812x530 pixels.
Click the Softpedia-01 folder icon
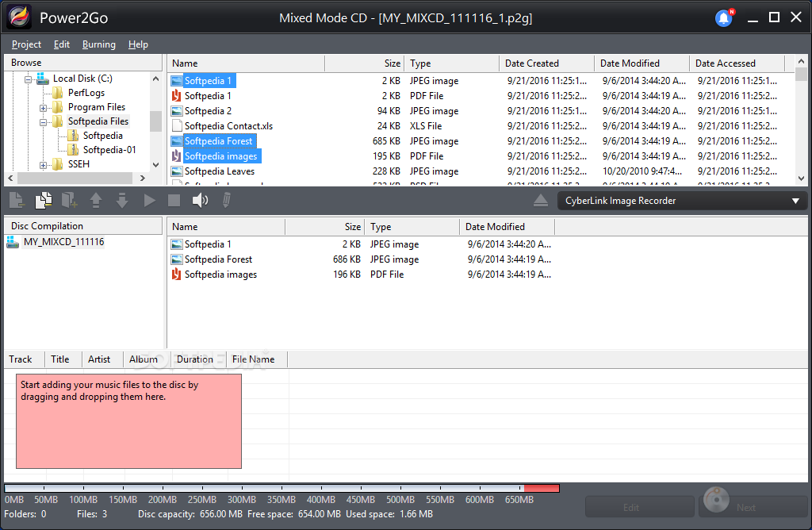(73, 150)
